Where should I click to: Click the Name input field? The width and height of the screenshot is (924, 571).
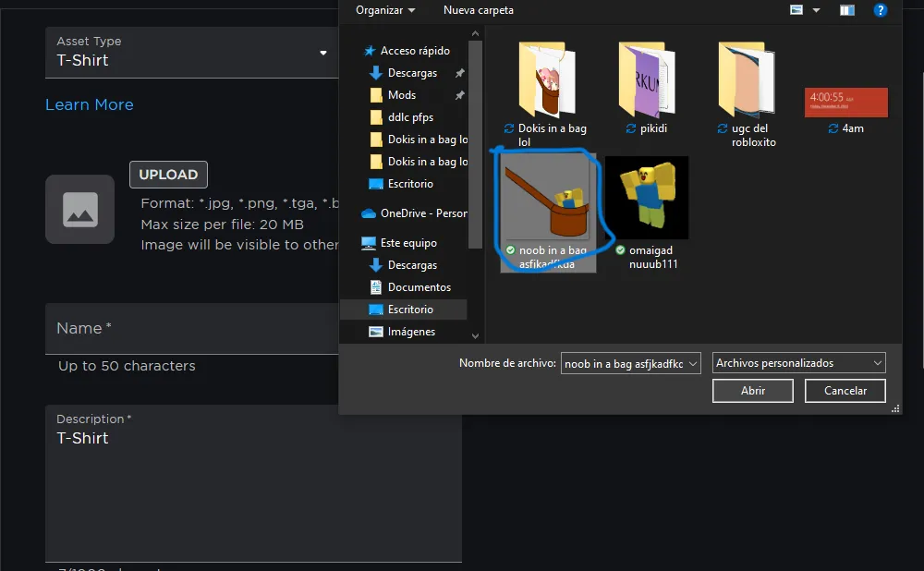point(192,329)
